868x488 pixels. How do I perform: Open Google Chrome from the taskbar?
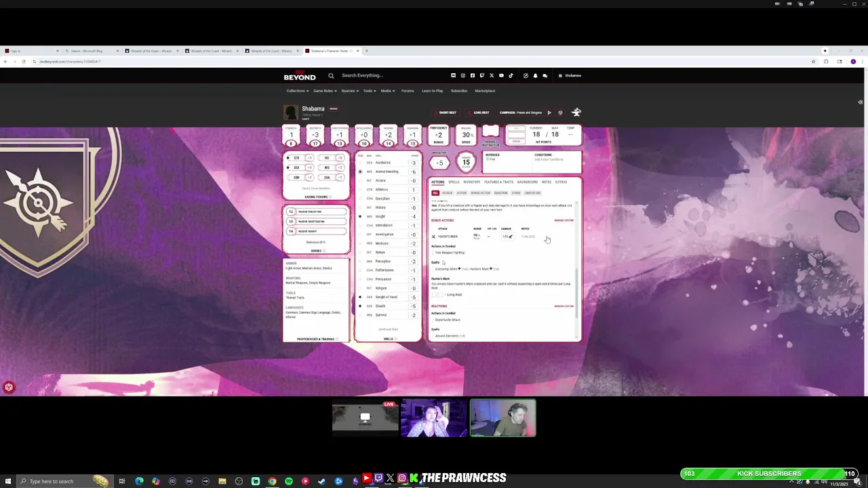click(272, 481)
